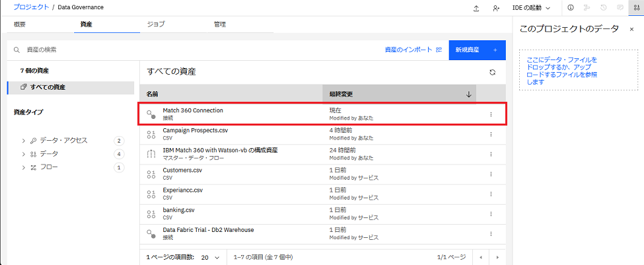Click the sort descending arrow icon
This screenshot has height=265, width=644.
pyautogui.click(x=468, y=94)
